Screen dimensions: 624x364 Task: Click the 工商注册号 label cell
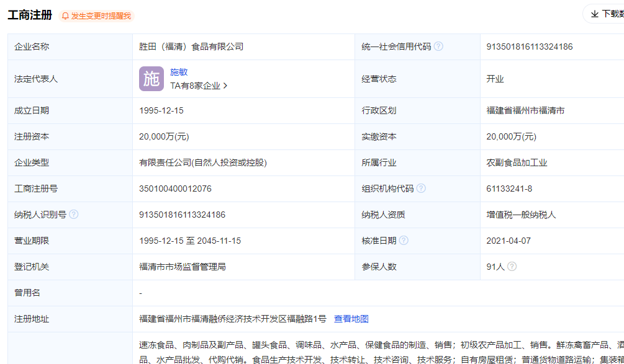[70, 189]
